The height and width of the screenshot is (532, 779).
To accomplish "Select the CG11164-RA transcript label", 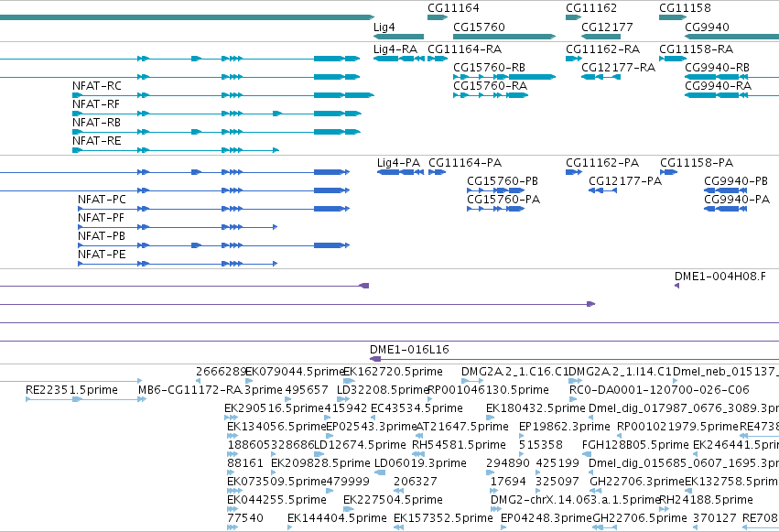I will pyautogui.click(x=464, y=49).
